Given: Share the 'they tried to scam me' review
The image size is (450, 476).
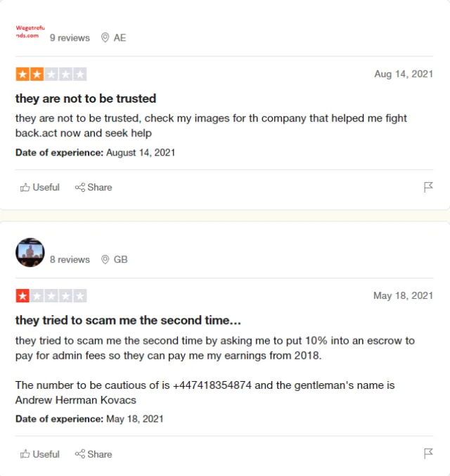Looking at the screenshot, I should [94, 454].
